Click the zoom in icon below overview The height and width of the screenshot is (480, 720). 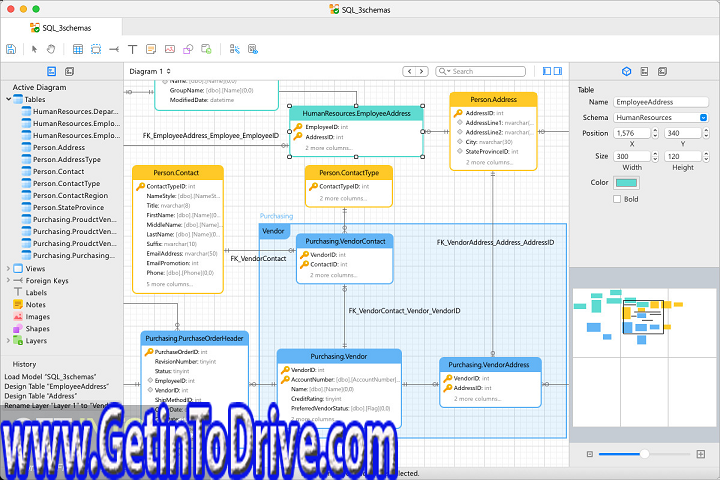click(x=700, y=454)
